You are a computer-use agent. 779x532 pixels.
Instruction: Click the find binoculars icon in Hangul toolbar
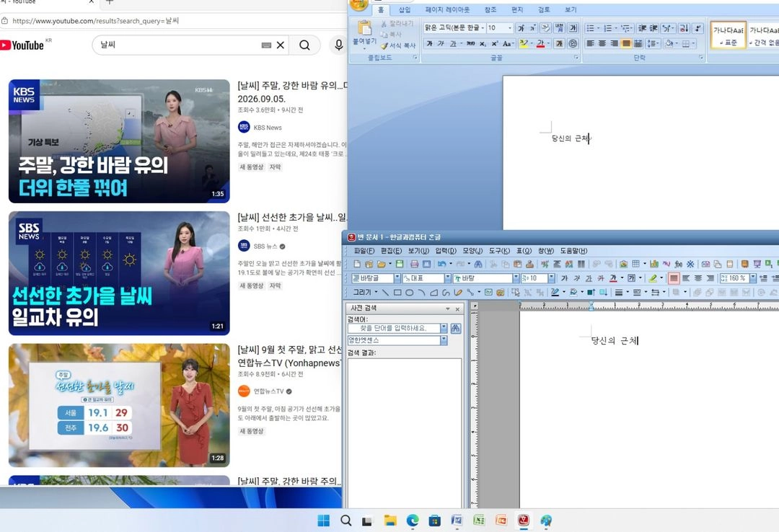click(x=478, y=265)
